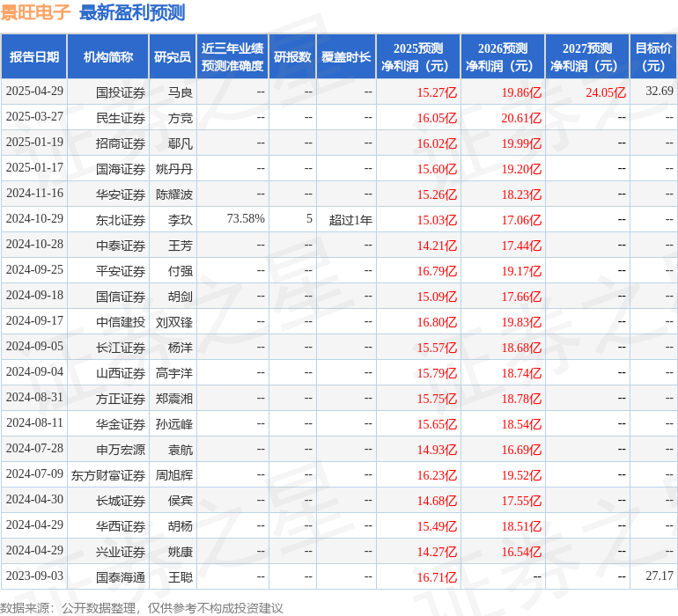Click the date 2024-04-30
Image resolution: width=678 pixels, height=616 pixels.
pyautogui.click(x=34, y=499)
